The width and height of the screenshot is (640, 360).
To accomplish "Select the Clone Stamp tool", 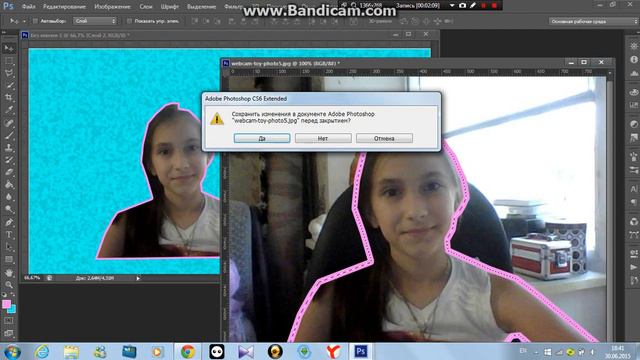I will (x=9, y=147).
